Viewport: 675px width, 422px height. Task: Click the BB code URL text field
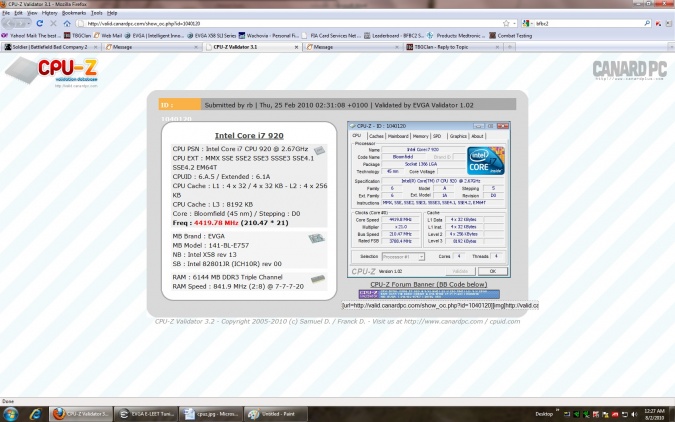coord(440,305)
